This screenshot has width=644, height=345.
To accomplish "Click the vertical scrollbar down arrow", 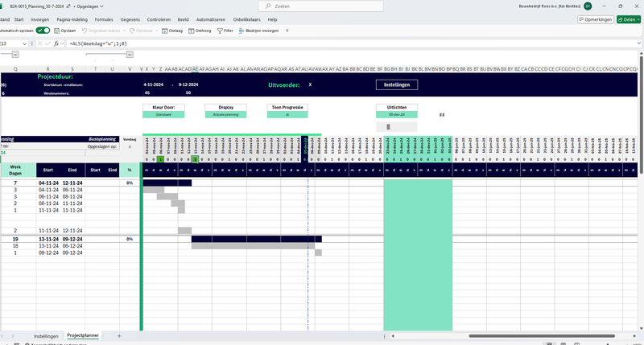I will coord(641,329).
